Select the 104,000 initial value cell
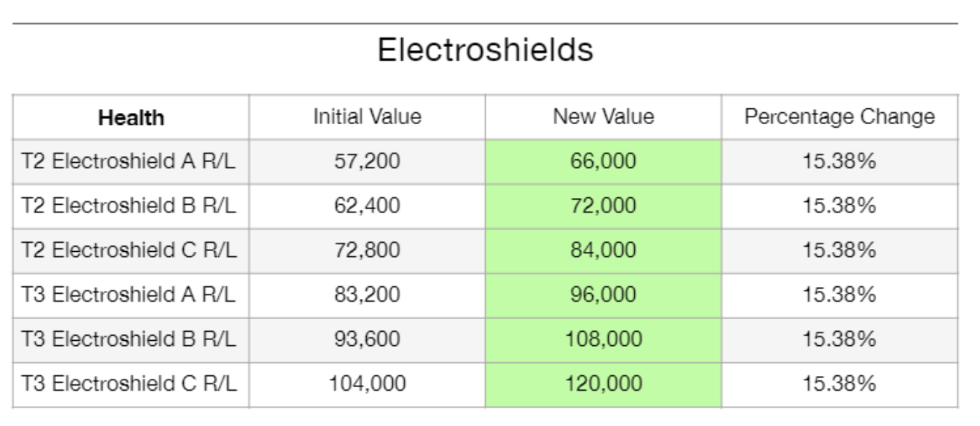 click(x=367, y=384)
